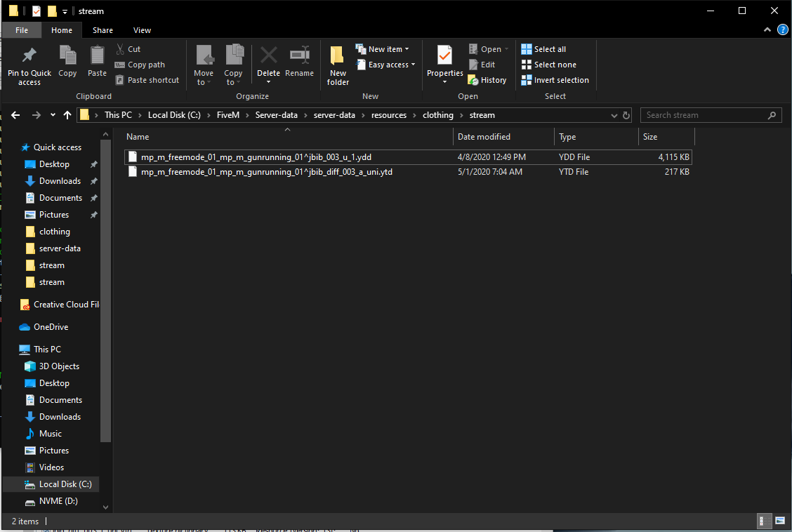Go up one folder with Up arrow

67,115
